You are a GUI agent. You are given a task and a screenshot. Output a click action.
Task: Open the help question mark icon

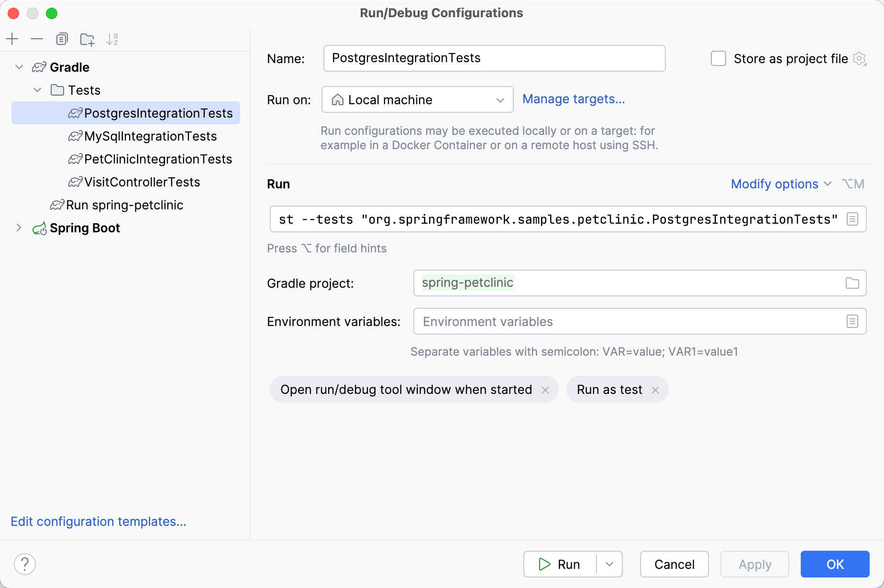(x=25, y=564)
